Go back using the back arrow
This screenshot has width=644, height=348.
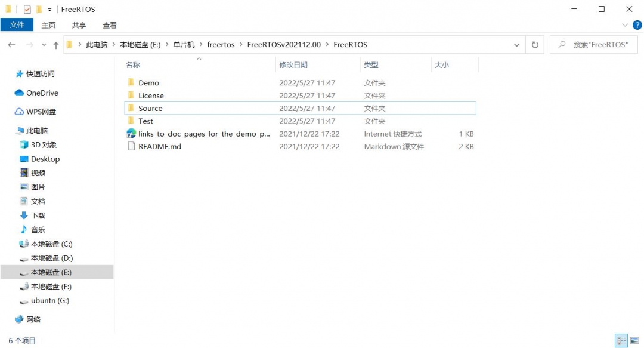tap(11, 45)
